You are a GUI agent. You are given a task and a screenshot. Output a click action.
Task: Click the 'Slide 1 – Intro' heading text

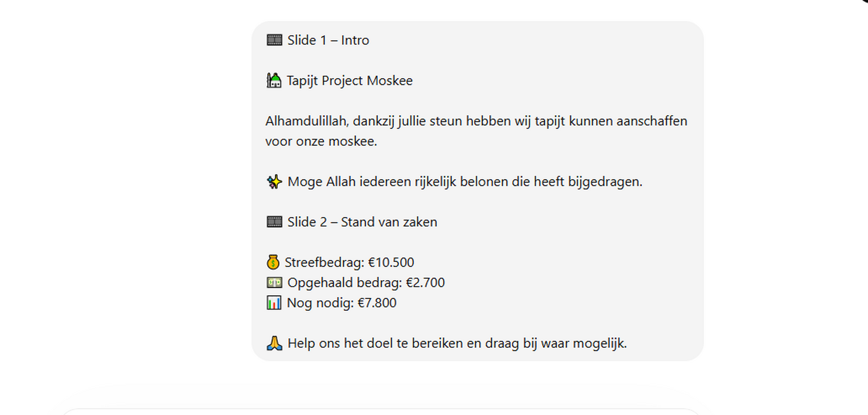(328, 40)
